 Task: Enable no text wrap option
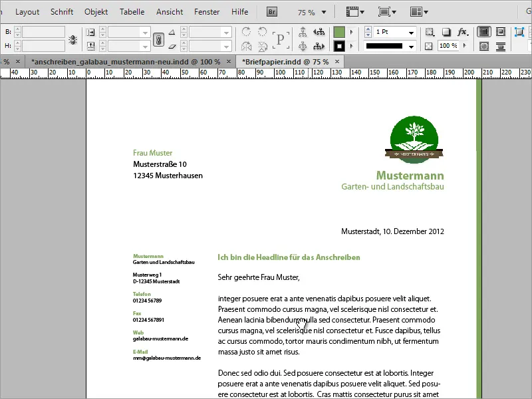[484, 32]
